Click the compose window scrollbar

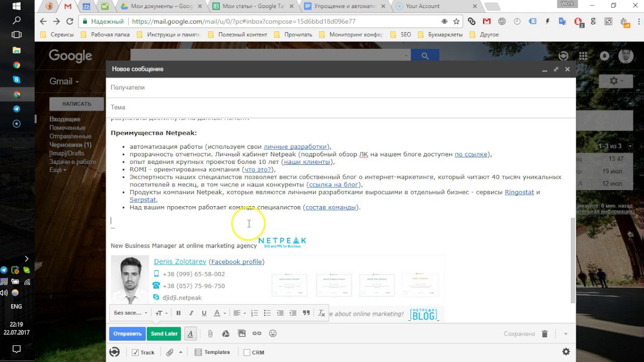coord(573,260)
